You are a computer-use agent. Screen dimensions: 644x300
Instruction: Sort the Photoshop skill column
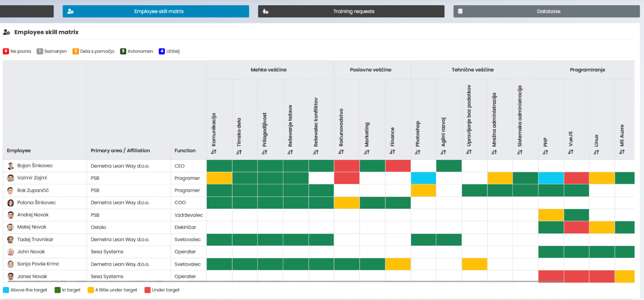[x=418, y=152]
